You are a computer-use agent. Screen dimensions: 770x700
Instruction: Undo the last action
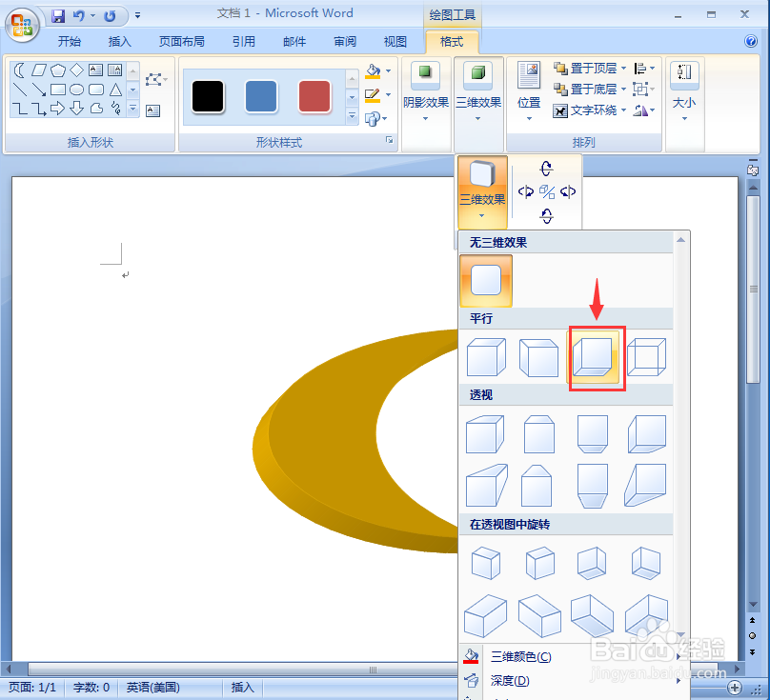(x=78, y=16)
